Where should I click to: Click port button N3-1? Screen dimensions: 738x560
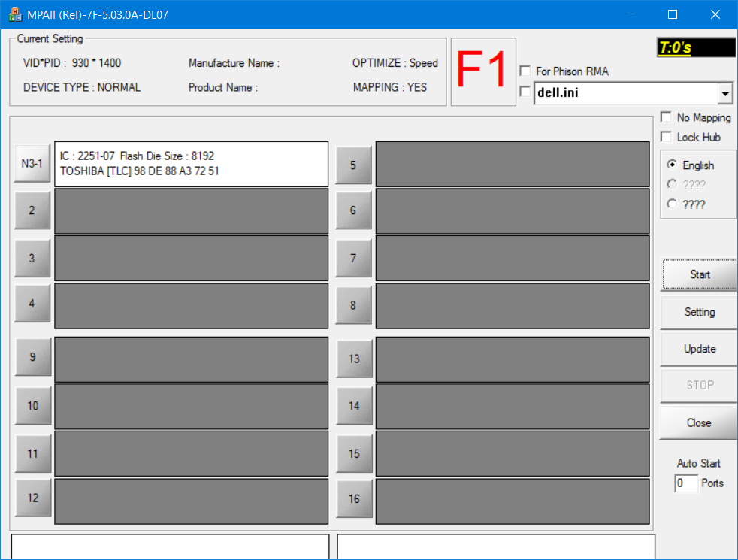click(32, 163)
